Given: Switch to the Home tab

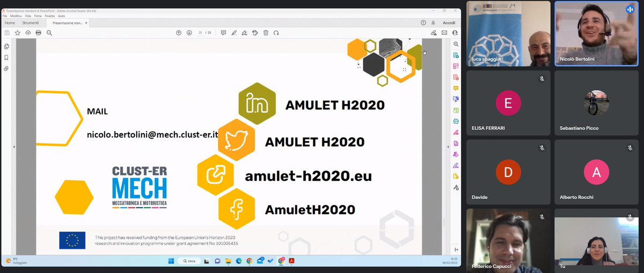Looking at the screenshot, I should pyautogui.click(x=10, y=23).
